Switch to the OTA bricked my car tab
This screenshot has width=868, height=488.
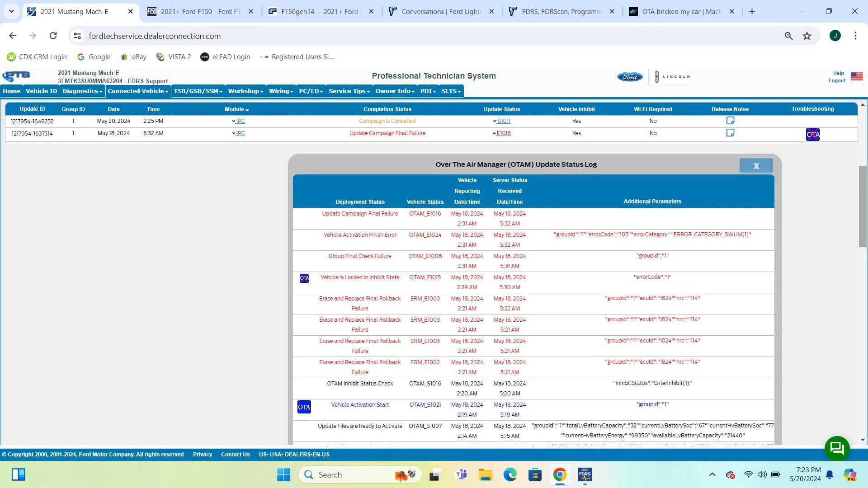click(682, 12)
